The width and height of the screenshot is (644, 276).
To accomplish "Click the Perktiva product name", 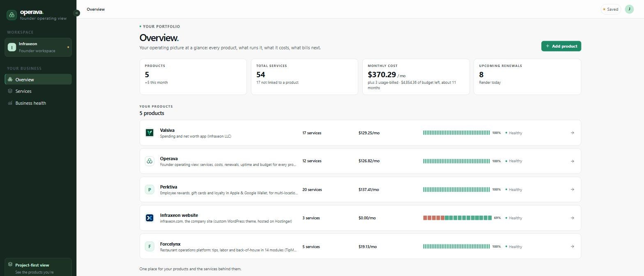I will click(x=168, y=187).
